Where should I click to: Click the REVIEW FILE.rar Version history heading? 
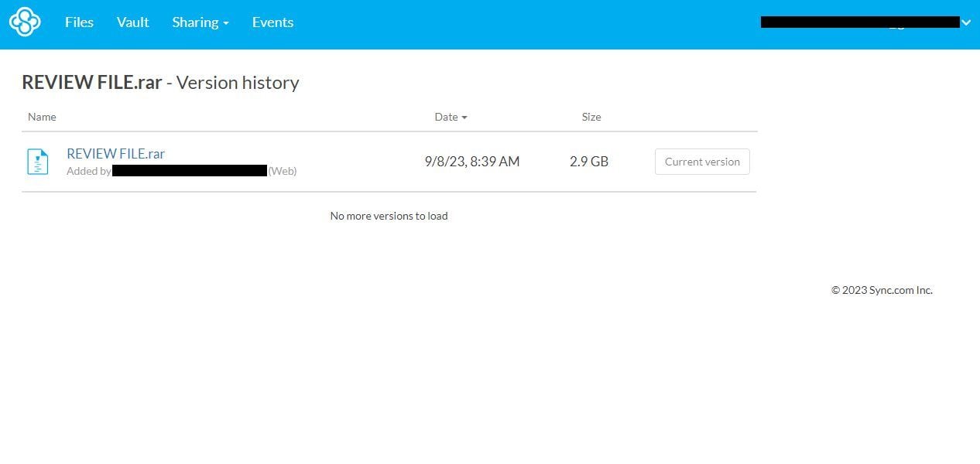pos(160,83)
